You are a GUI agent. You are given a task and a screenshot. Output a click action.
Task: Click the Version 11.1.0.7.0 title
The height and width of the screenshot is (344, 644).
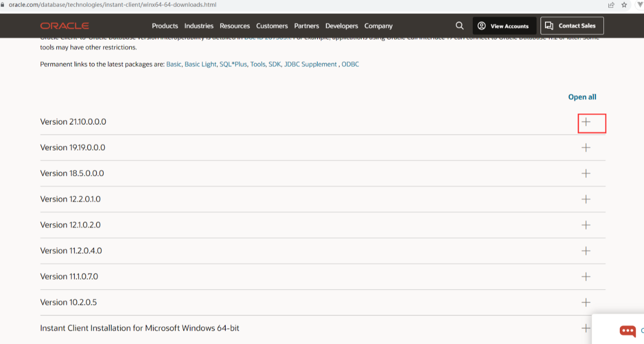[69, 276]
